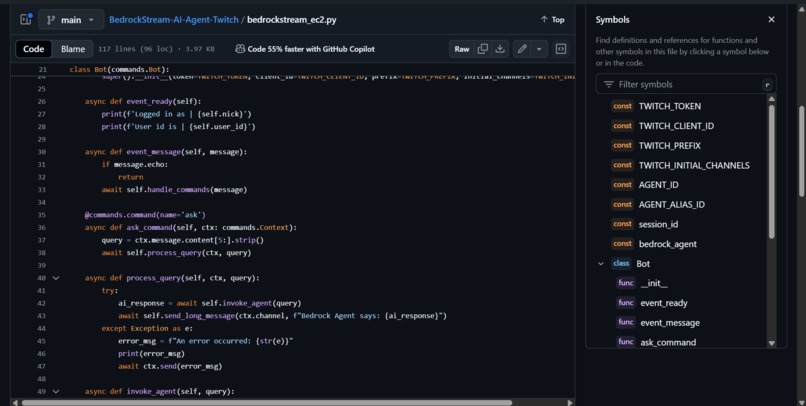This screenshot has height=406, width=806.
Task: Click code scrollbar right arrow
Action: point(570,402)
